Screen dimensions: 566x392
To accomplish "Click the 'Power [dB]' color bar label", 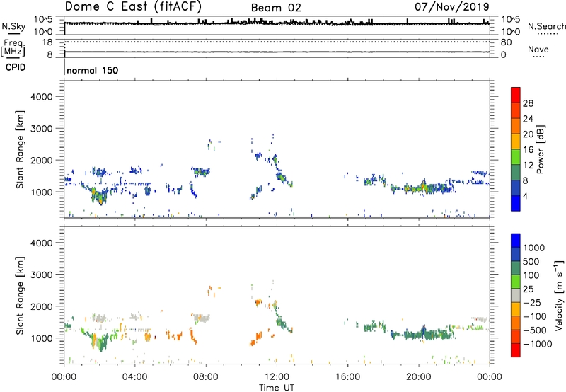I will click(x=541, y=149).
